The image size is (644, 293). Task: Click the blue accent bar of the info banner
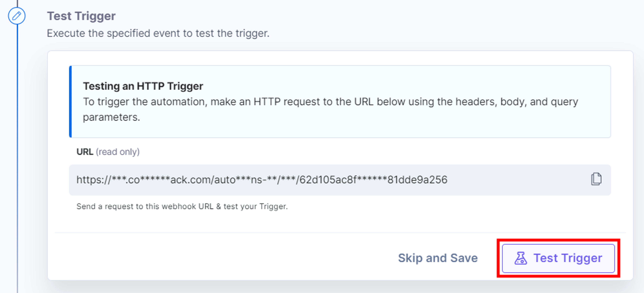[70, 102]
